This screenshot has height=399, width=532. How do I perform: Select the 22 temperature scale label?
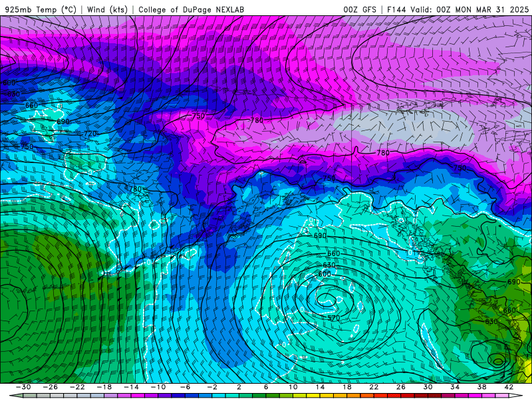coord(374,387)
